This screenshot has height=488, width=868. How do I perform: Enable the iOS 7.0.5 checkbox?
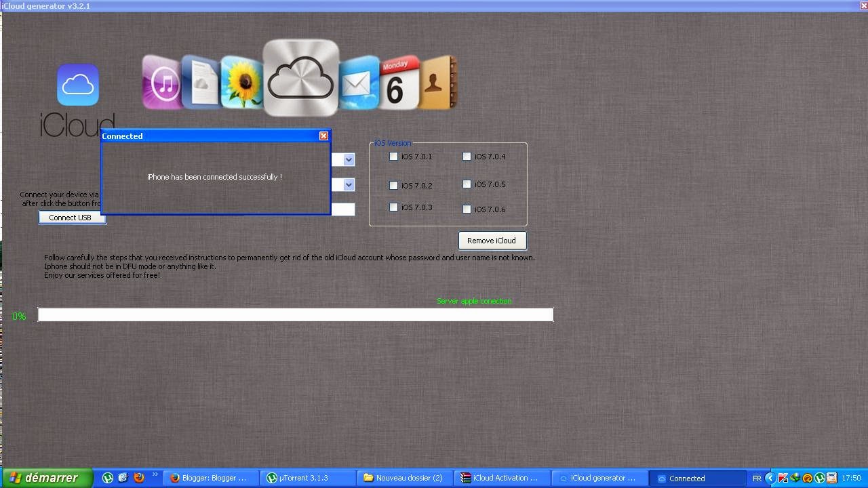(467, 184)
